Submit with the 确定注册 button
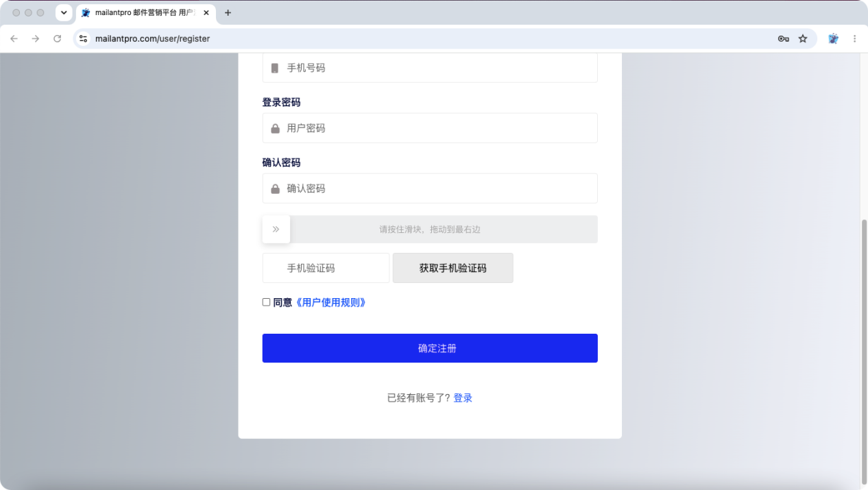The image size is (868, 490). (x=430, y=348)
